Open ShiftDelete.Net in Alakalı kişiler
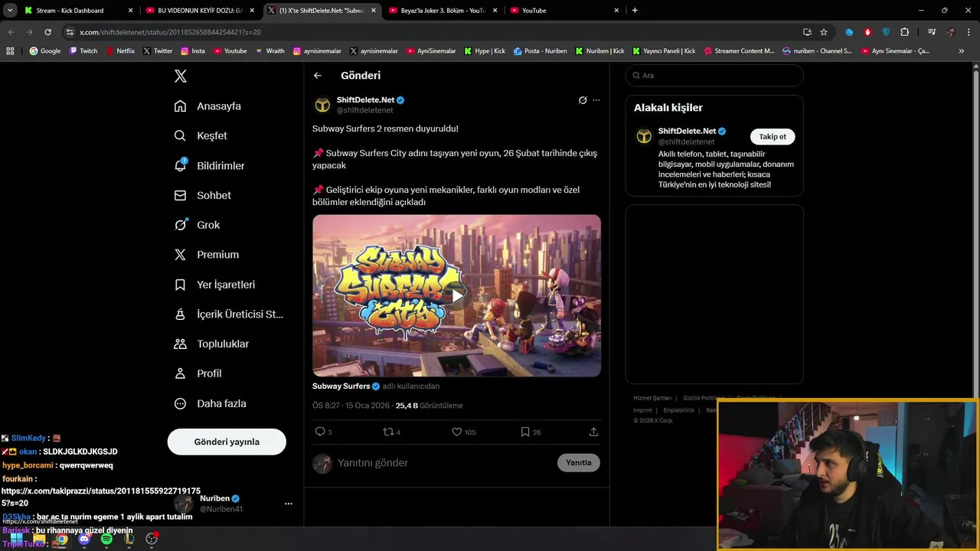The width and height of the screenshot is (980, 551). 687,131
